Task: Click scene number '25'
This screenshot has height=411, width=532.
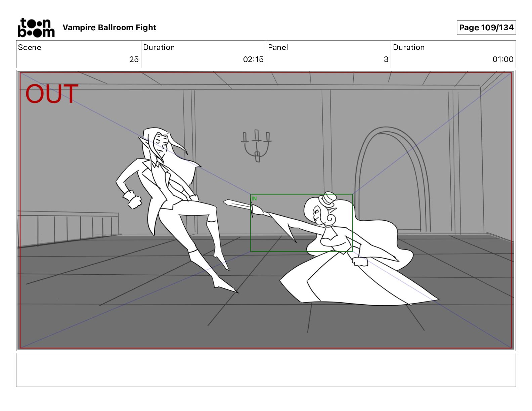Action: (134, 59)
